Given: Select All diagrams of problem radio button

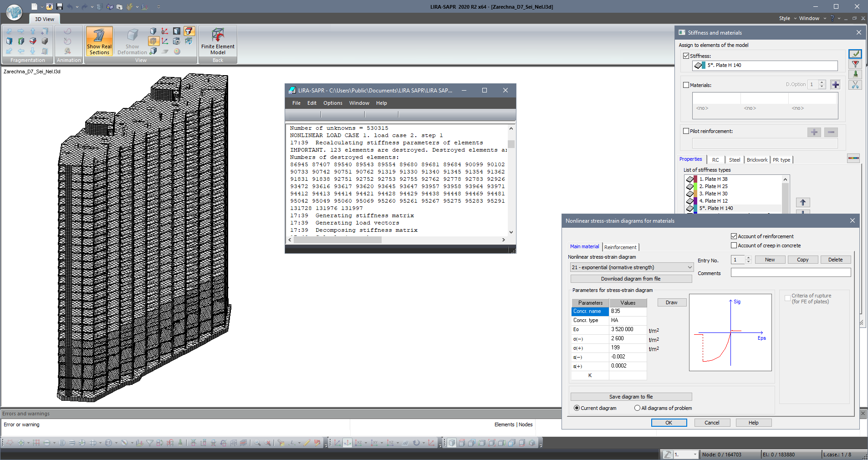Looking at the screenshot, I should point(637,408).
